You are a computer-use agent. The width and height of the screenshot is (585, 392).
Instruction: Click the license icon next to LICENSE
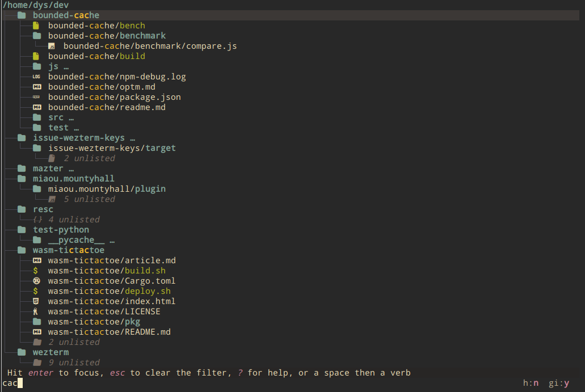point(36,311)
